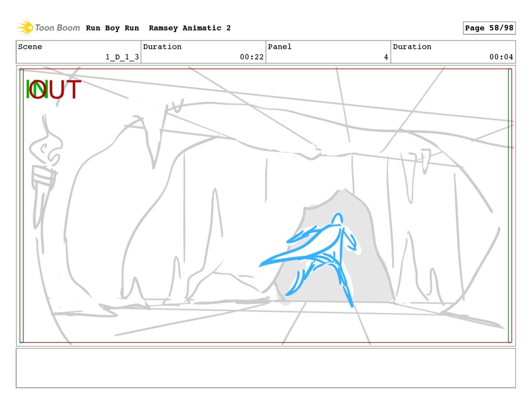The image size is (532, 412).
Task: Click the empty notes box below panel
Action: pyautogui.click(x=265, y=368)
